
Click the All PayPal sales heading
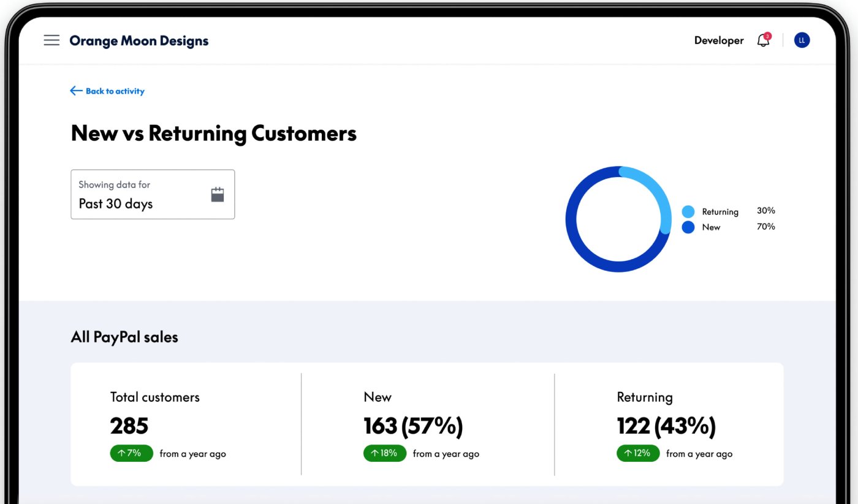124,337
